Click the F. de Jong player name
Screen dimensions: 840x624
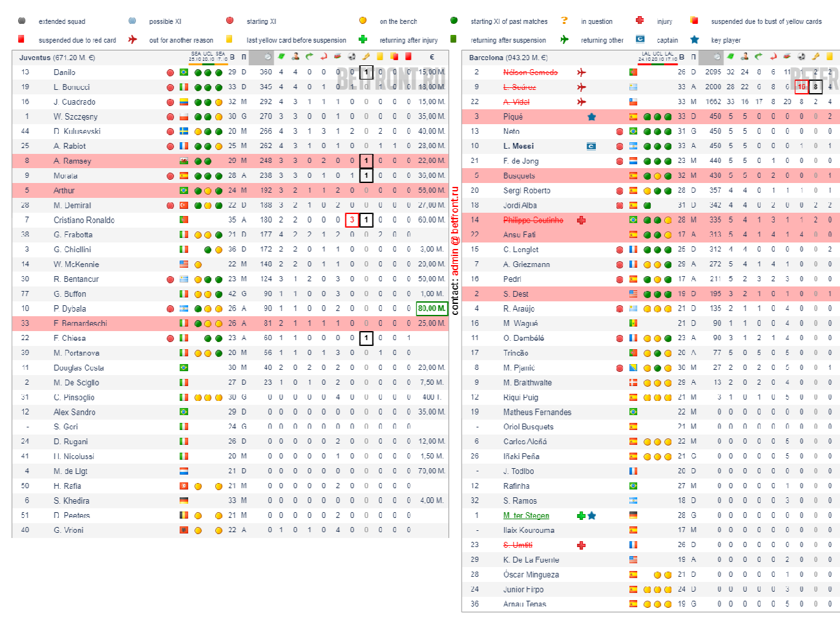click(521, 161)
